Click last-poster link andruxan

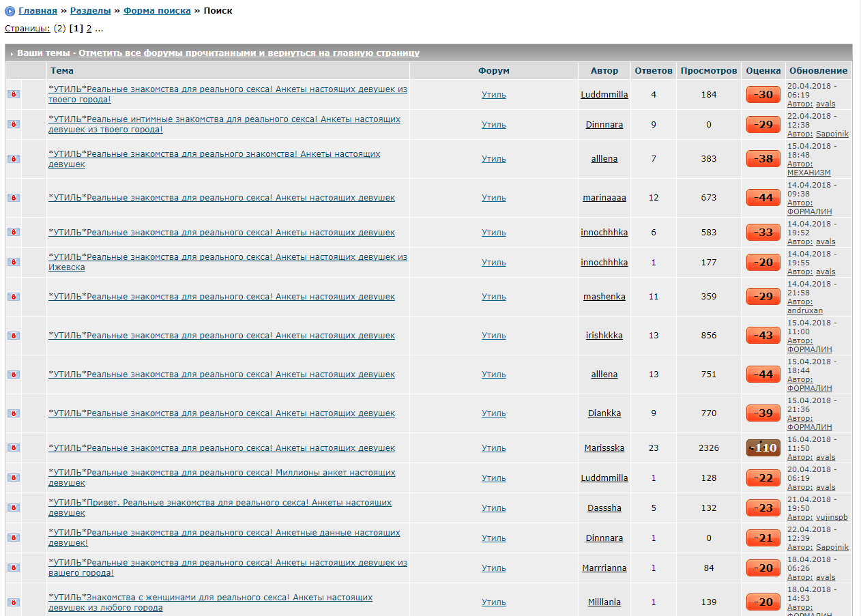[805, 310]
